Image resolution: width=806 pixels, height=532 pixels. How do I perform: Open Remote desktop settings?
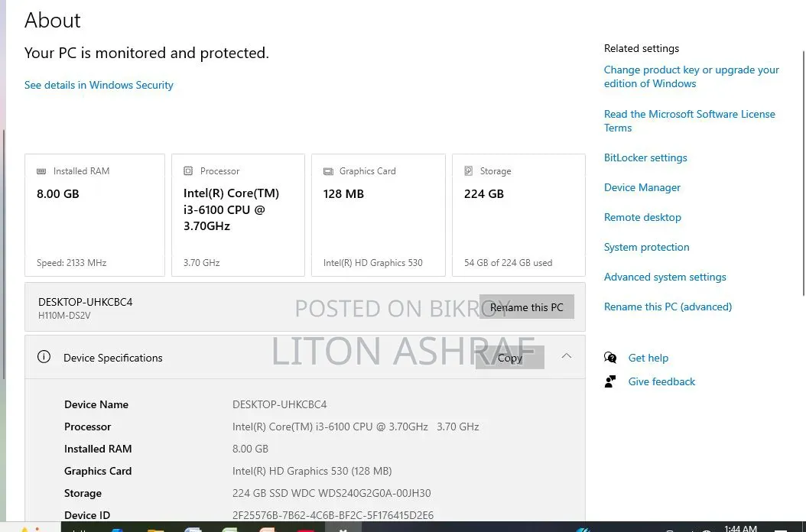point(642,217)
